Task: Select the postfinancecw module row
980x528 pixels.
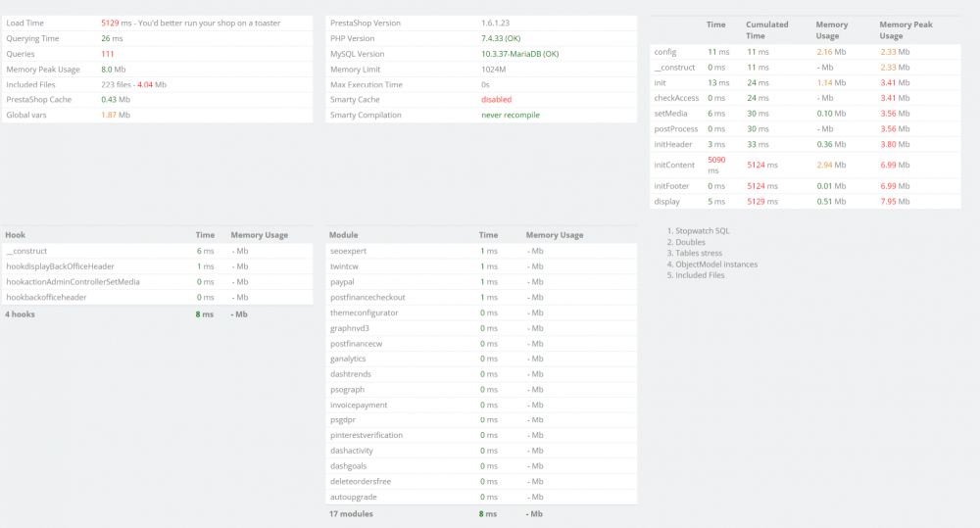Action: 481,344
